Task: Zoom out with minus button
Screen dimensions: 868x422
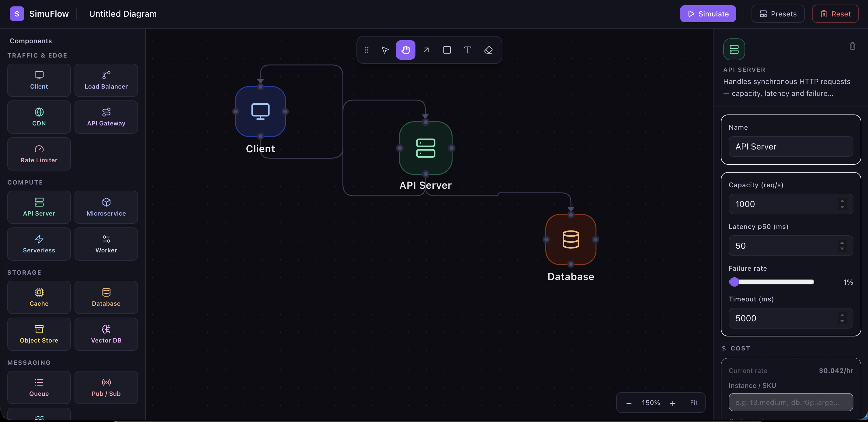Action: (629, 403)
